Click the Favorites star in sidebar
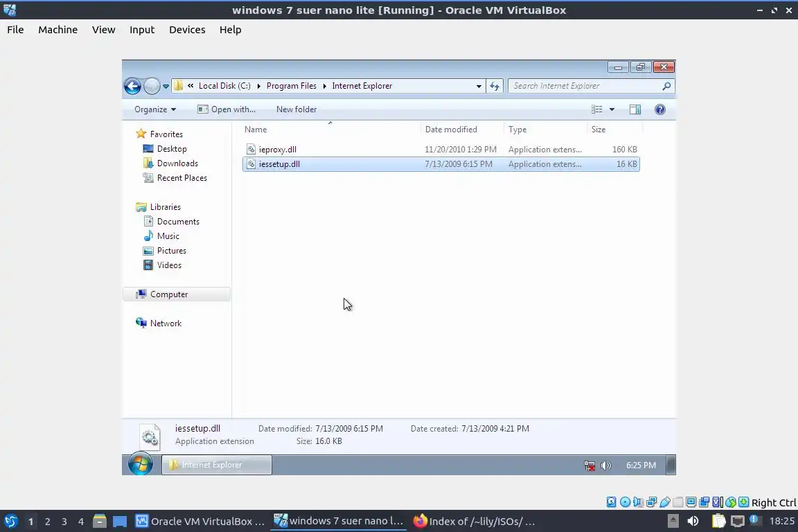Image resolution: width=798 pixels, height=532 pixels. [141, 134]
